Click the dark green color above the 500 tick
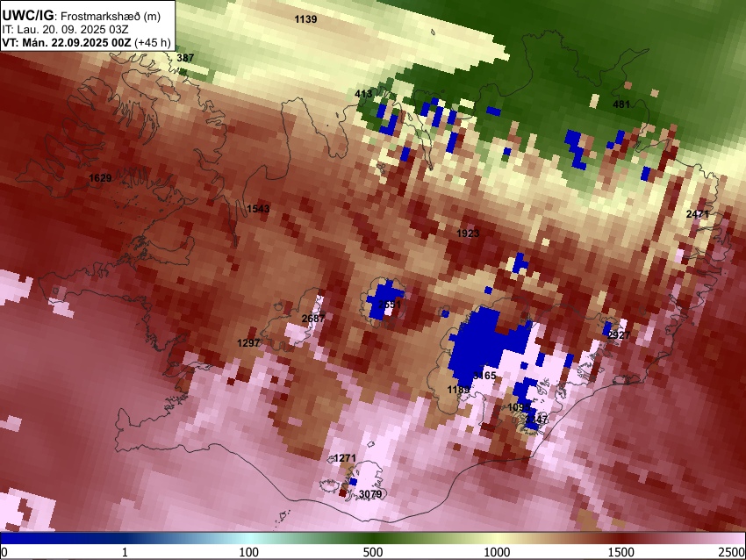The image size is (746, 560). tap(372, 538)
